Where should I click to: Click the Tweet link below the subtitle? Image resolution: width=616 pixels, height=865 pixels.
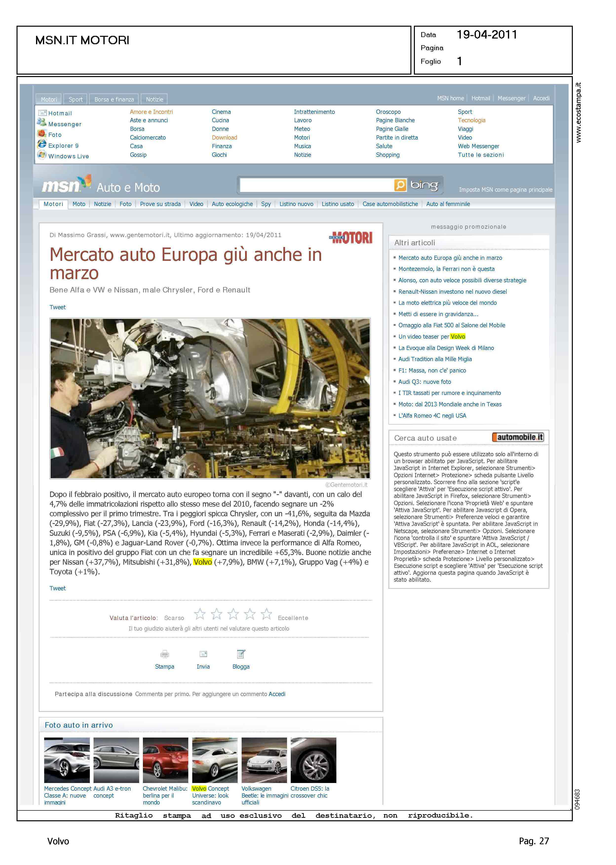click(58, 308)
